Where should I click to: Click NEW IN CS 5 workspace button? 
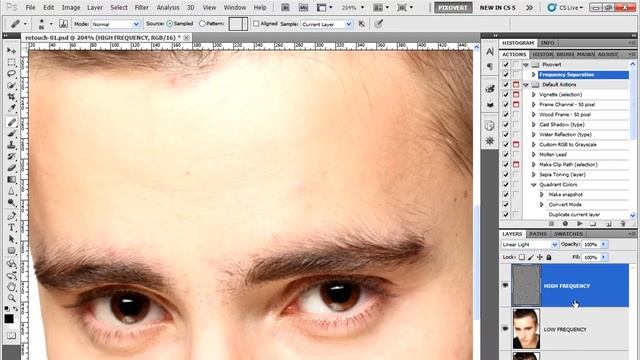coord(497,7)
